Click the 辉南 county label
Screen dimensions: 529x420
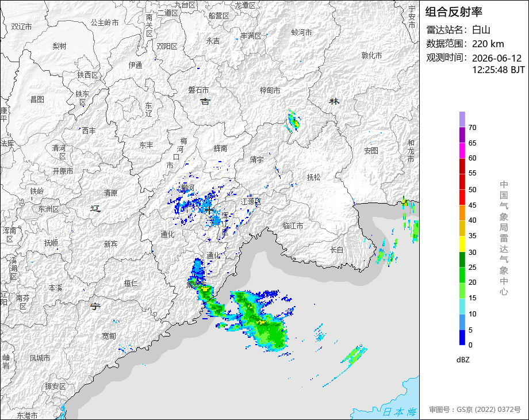click(x=220, y=148)
